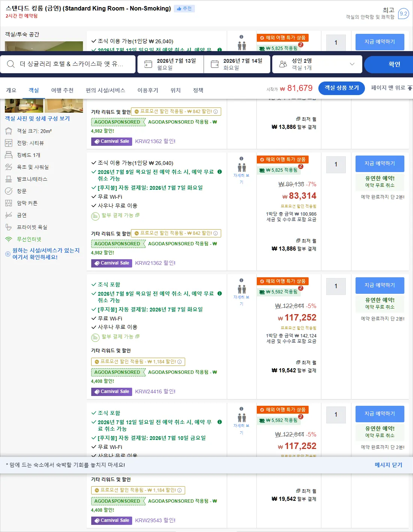Switch to the 개요 tab
This screenshot has width=413, height=532.
[11, 90]
